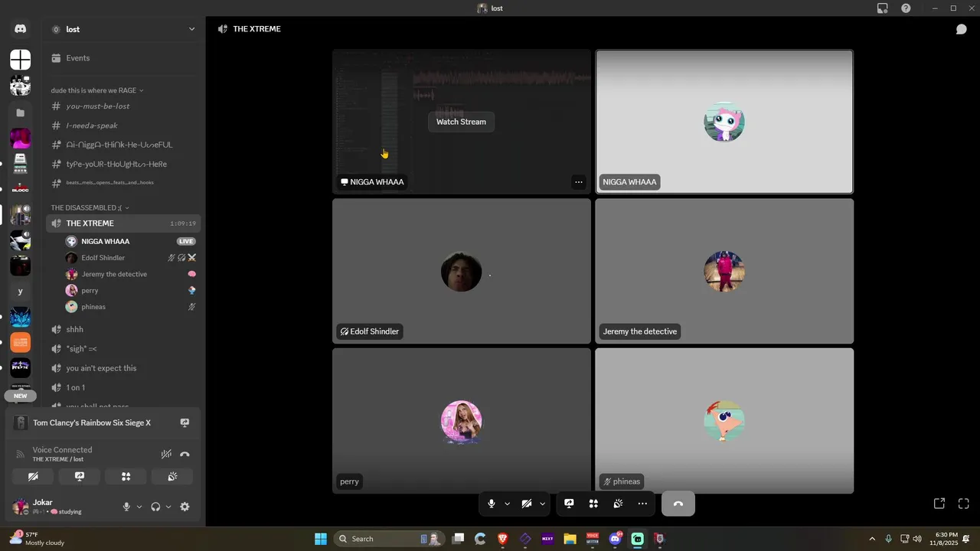
Task: Open 'THE XTREME / lost' voice link
Action: click(58, 459)
